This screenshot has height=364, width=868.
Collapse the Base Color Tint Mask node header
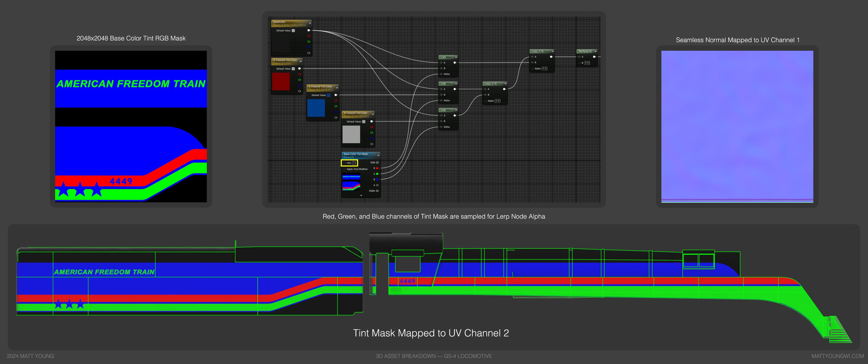[x=378, y=155]
